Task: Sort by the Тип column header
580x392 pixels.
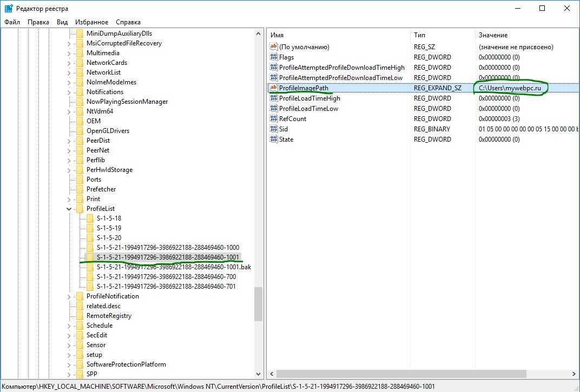Action: pos(420,35)
